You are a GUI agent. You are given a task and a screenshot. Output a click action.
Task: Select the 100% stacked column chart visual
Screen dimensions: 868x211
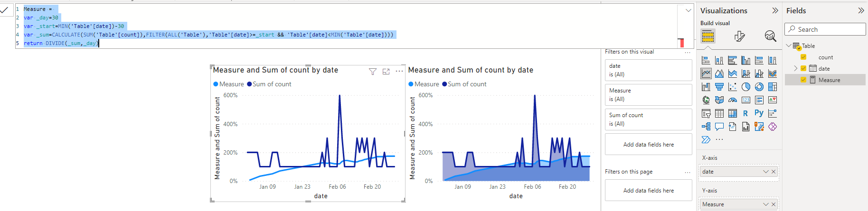tap(773, 60)
